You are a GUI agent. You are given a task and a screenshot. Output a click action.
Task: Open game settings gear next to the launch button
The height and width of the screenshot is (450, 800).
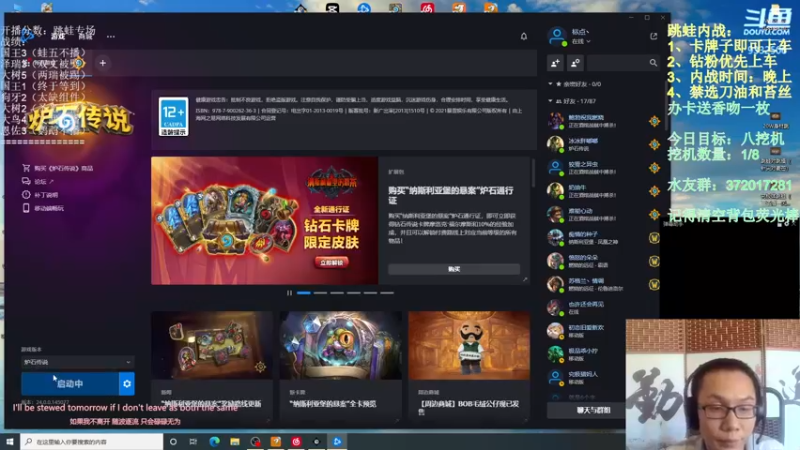127,384
